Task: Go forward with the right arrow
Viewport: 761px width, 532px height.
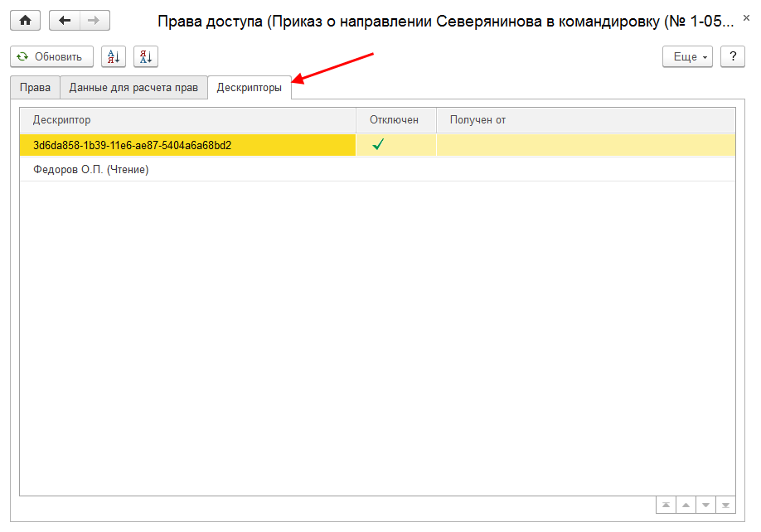Action: (x=95, y=20)
